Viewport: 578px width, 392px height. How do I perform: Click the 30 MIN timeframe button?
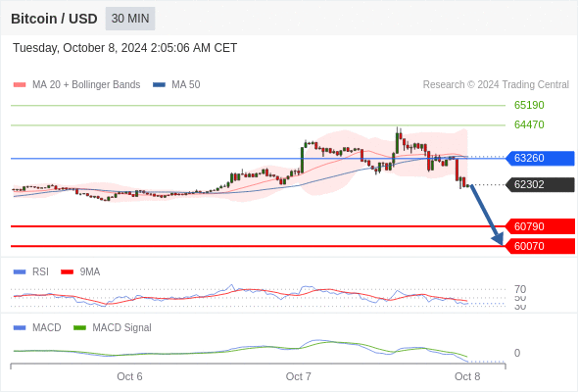click(x=130, y=19)
